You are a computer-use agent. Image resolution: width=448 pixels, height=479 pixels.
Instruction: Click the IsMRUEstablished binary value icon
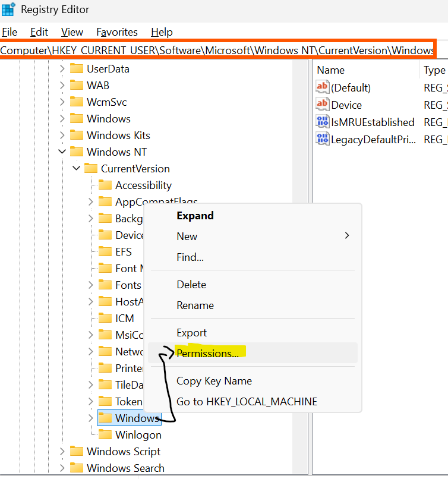(x=323, y=122)
